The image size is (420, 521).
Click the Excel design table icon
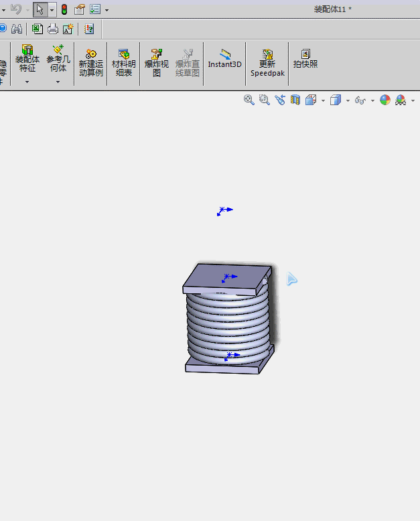pos(38,29)
